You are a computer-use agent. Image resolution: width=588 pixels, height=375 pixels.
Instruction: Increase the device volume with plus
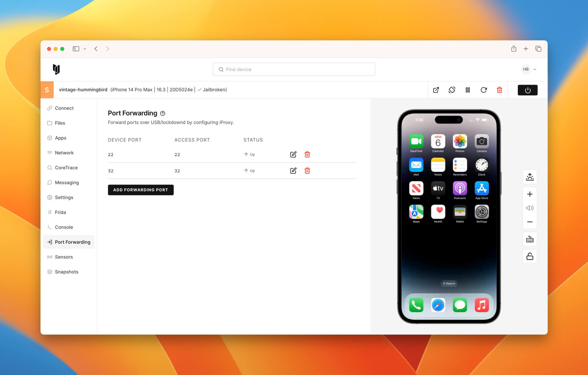[530, 194]
